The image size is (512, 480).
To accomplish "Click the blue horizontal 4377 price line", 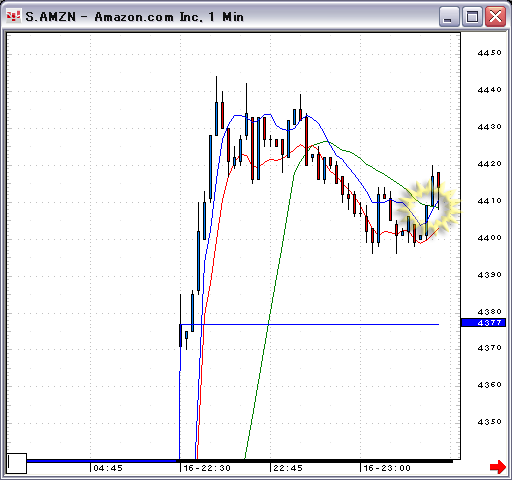I will pos(309,324).
